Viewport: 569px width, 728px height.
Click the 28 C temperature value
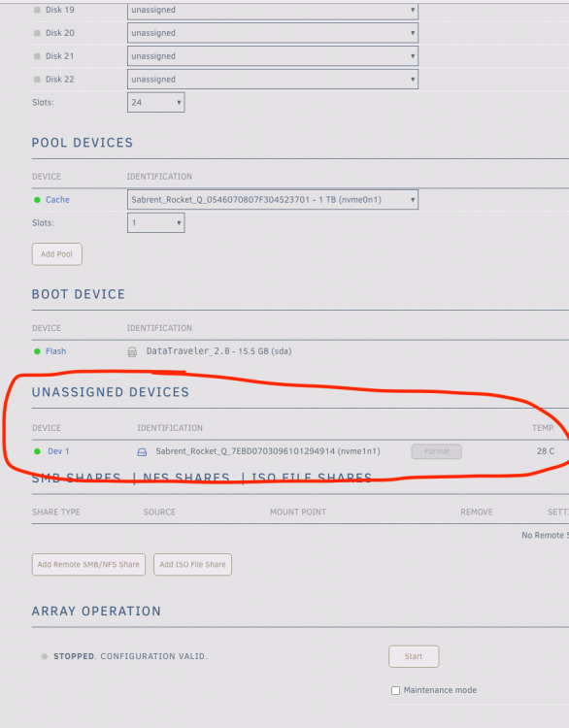[x=546, y=451]
